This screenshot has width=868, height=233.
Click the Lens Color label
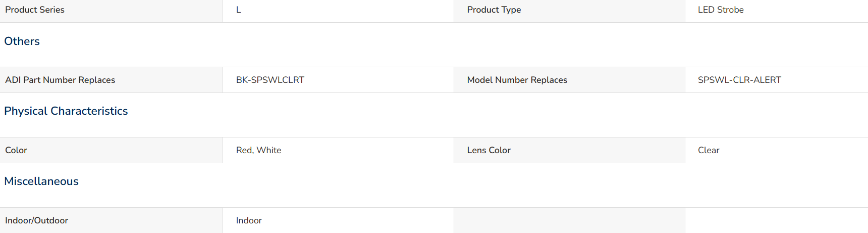tap(489, 150)
